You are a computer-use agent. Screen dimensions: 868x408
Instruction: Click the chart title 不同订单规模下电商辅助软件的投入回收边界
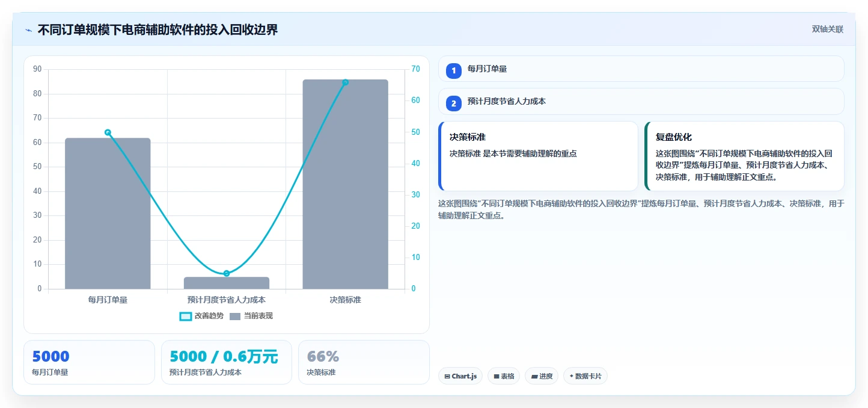(x=158, y=30)
